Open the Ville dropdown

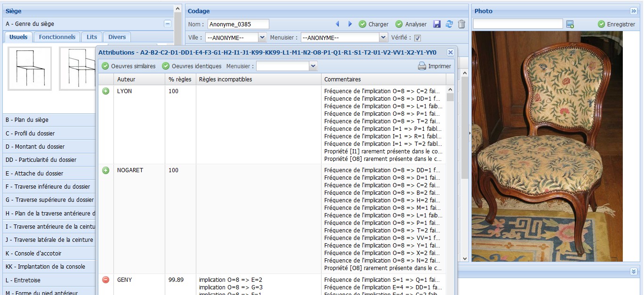262,37
